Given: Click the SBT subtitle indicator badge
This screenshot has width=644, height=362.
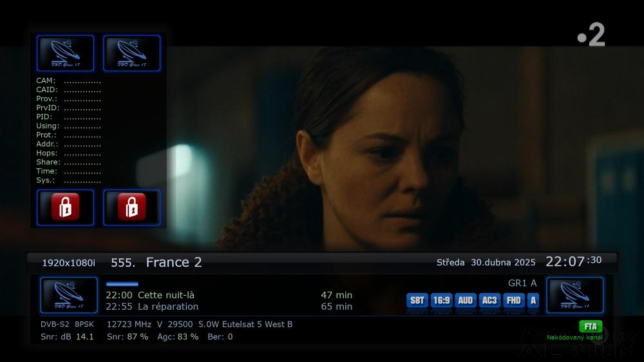Looking at the screenshot, I should (417, 300).
